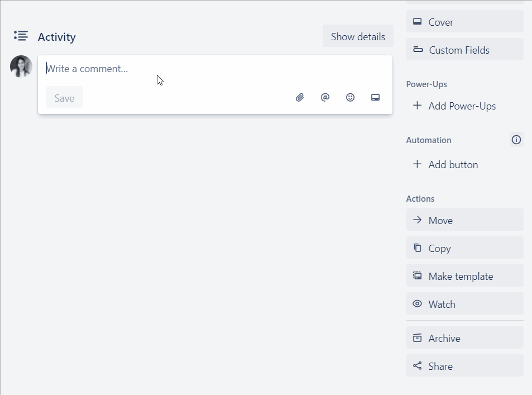Make this card a template
This screenshot has width=532, height=395.
click(460, 276)
